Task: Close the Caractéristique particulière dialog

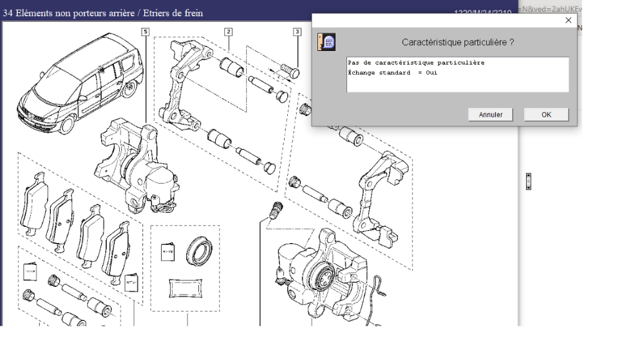Action: (568, 21)
